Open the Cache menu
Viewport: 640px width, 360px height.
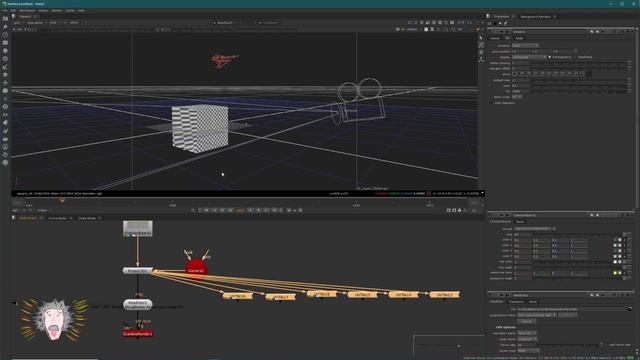[70, 11]
